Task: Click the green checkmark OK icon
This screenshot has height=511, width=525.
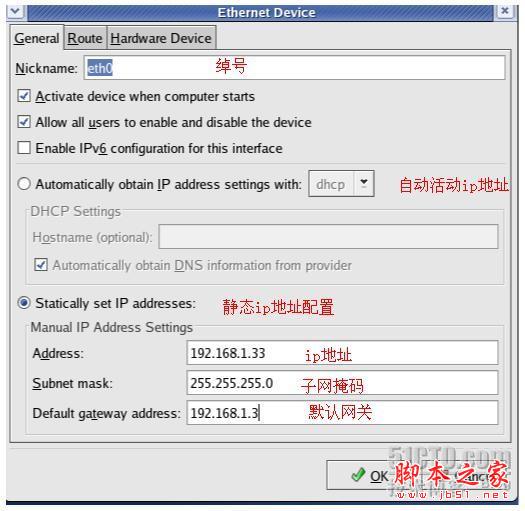Action: (358, 475)
